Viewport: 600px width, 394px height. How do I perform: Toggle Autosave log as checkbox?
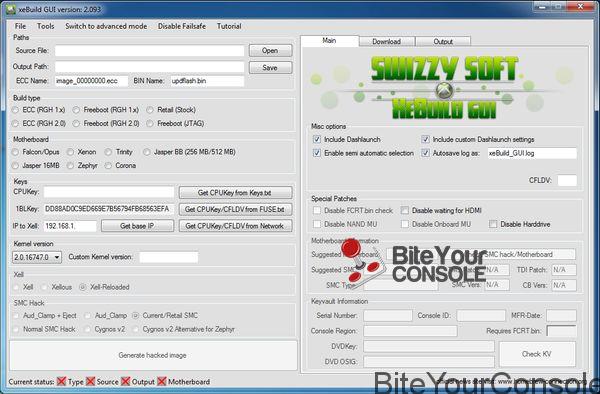coord(425,153)
